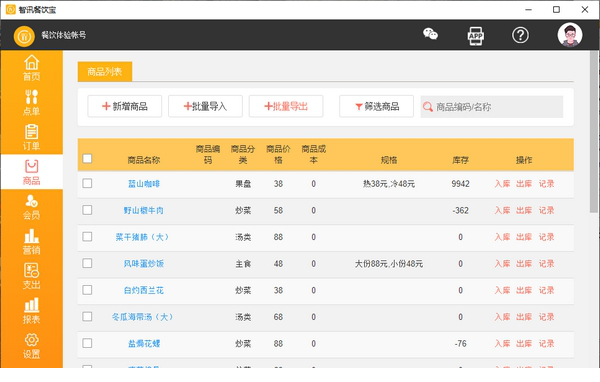Click the orange logo beside 餐饮体验帐号

[x=24, y=36]
